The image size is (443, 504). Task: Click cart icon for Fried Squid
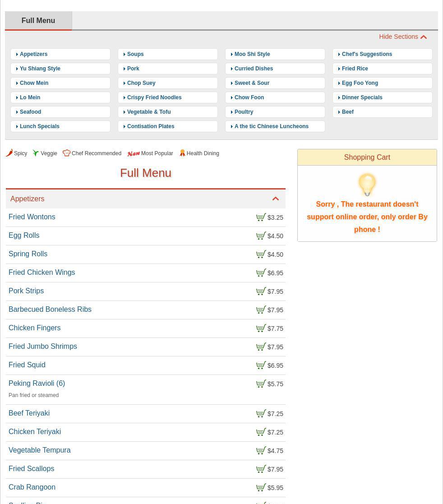click(261, 365)
